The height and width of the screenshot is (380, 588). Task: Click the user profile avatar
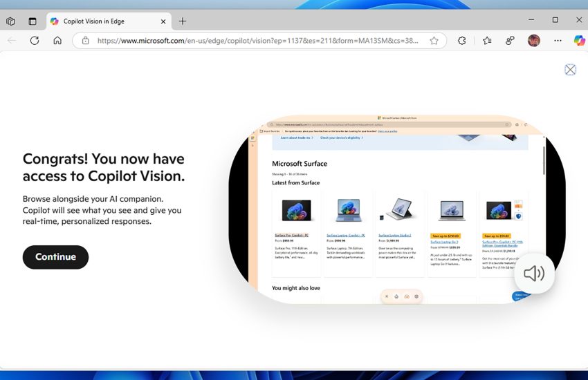tap(533, 41)
